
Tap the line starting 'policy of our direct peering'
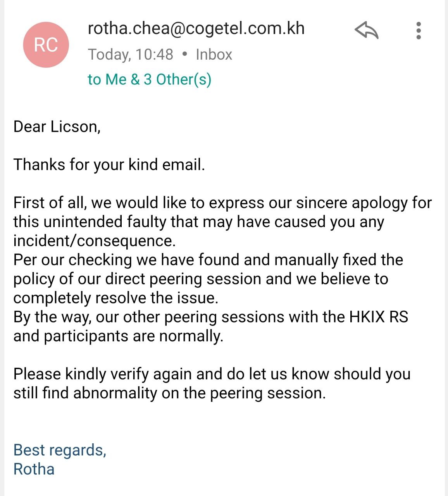tap(201, 279)
